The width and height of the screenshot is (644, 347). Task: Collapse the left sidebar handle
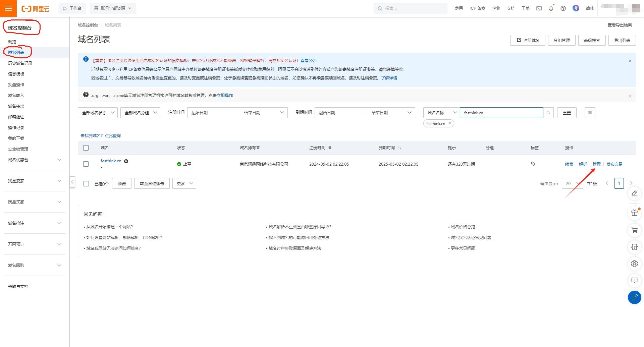(x=72, y=182)
